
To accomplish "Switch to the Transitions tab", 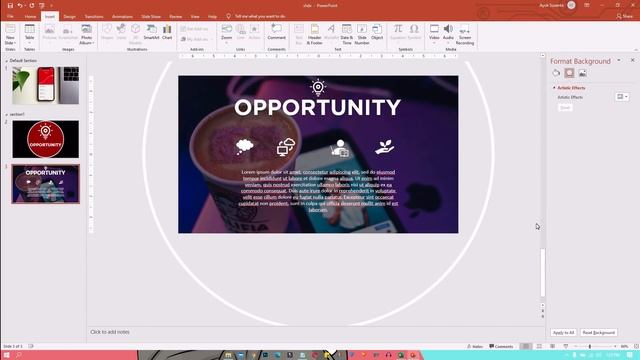I will [94, 16].
